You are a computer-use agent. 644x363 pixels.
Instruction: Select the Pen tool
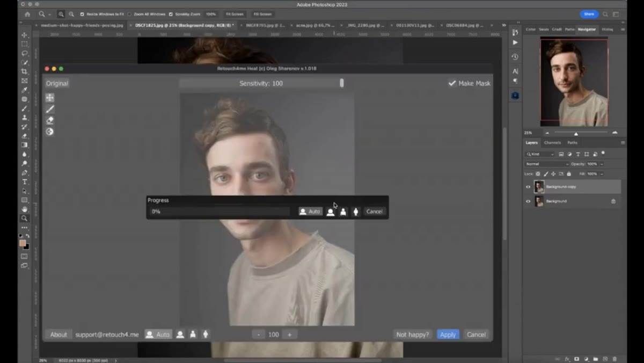[25, 172]
